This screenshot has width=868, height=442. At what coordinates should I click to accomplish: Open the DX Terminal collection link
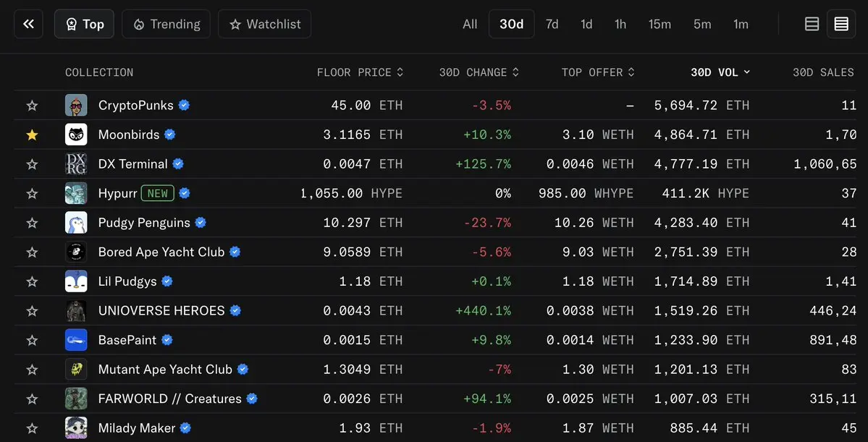point(133,163)
